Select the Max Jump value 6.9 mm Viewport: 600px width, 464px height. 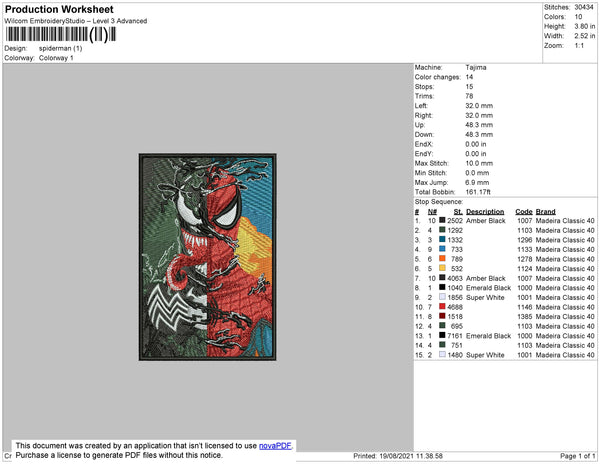click(x=477, y=182)
